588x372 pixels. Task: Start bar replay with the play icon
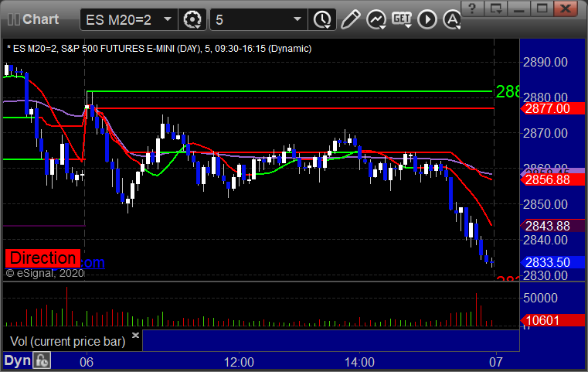(427, 19)
